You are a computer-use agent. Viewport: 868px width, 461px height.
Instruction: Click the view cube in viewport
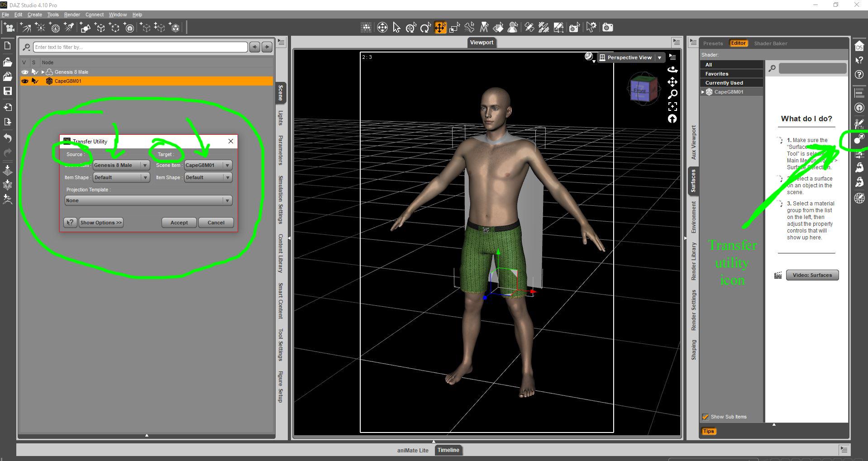[x=644, y=89]
